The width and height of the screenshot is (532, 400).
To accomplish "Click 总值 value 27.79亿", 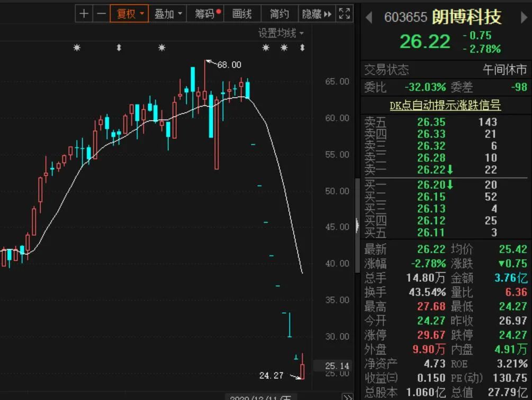I will tap(508, 392).
